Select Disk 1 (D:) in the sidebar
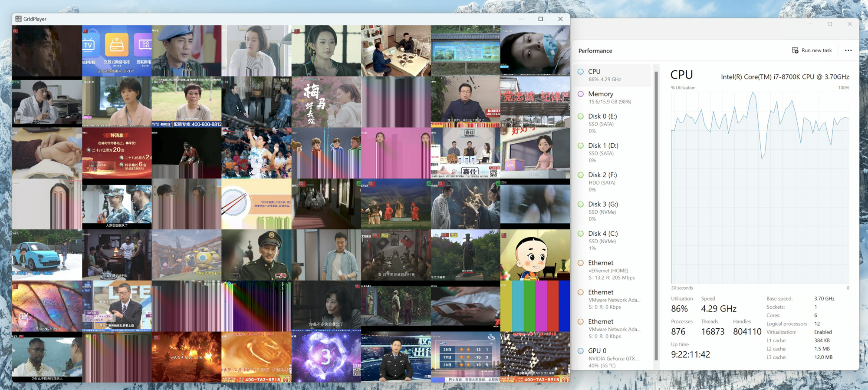The width and height of the screenshot is (868, 390). 613,152
